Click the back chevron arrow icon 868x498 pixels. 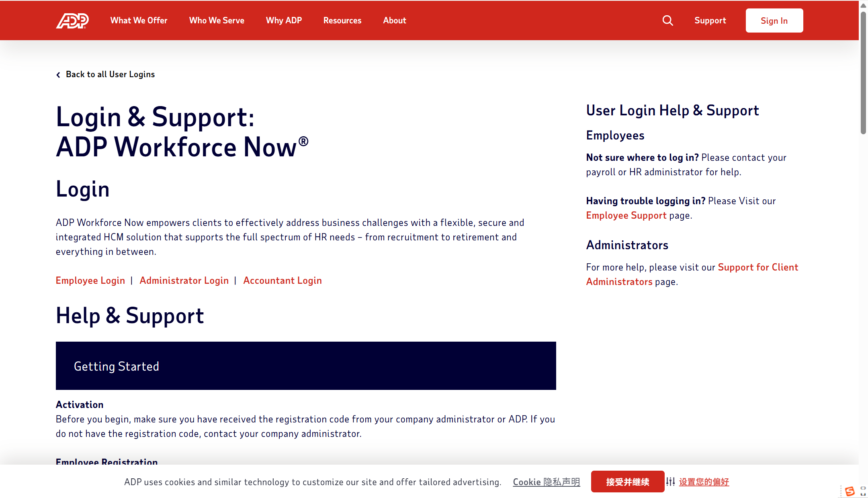click(58, 75)
